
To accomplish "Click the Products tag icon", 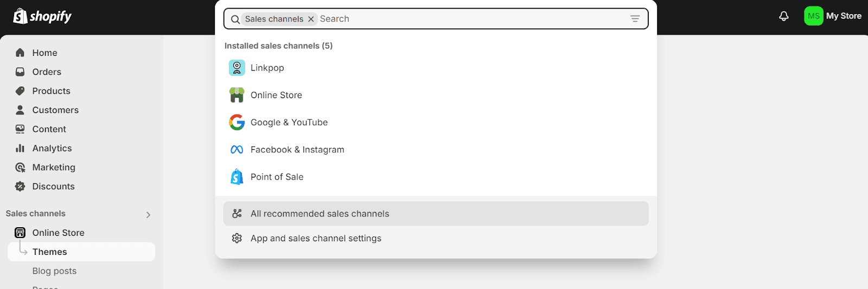I will pyautogui.click(x=20, y=91).
